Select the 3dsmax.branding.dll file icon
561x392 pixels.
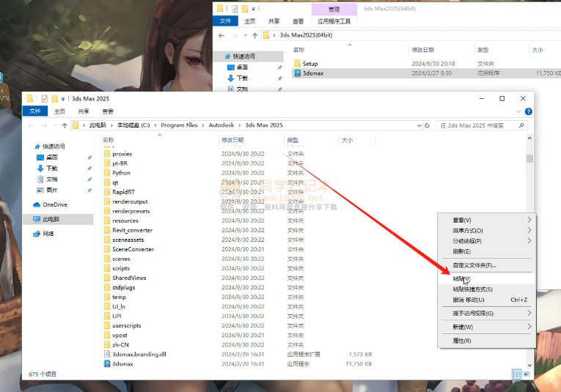[x=106, y=354]
